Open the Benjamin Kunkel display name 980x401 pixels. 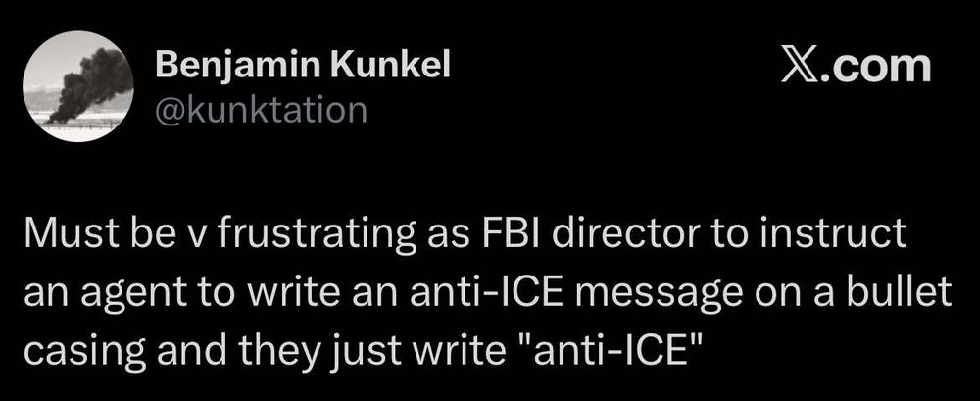[x=302, y=69]
